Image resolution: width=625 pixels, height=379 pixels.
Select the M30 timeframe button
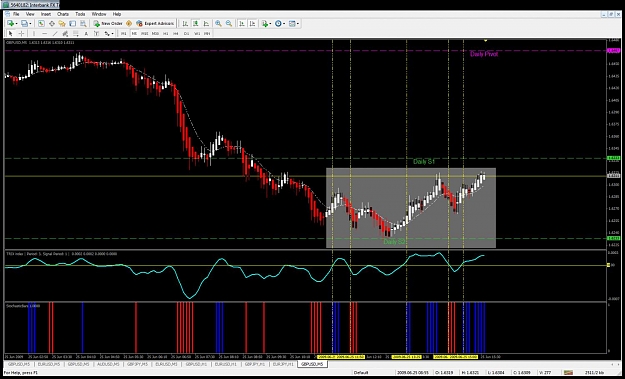point(155,33)
